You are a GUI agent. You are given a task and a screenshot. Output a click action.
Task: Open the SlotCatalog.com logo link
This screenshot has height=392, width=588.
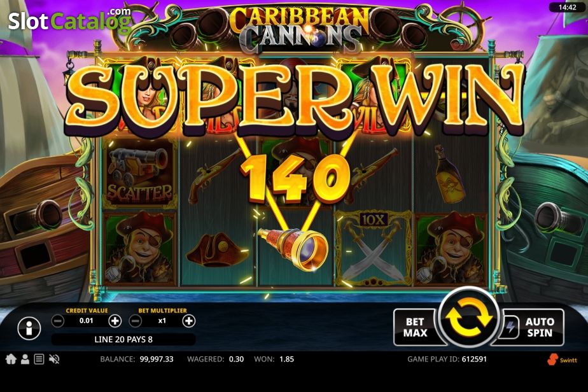click(70, 20)
